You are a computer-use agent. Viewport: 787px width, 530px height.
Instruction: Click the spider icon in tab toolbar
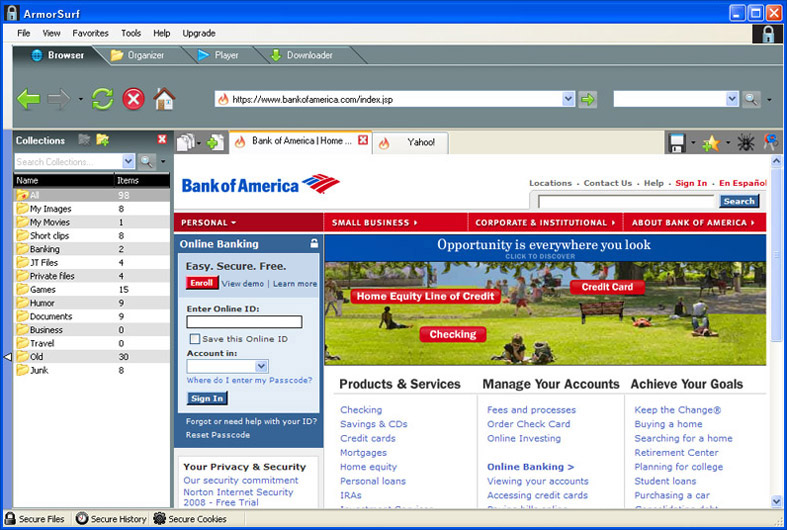[x=746, y=143]
